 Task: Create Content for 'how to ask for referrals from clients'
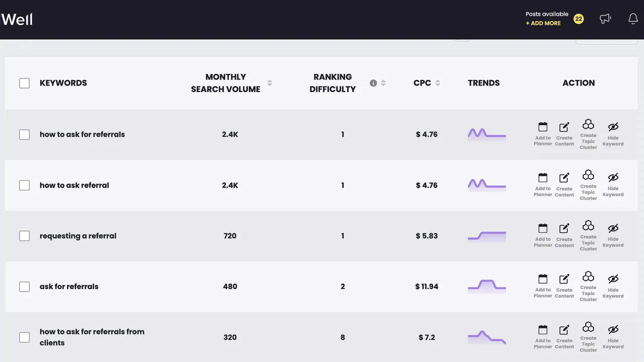pyautogui.click(x=564, y=337)
